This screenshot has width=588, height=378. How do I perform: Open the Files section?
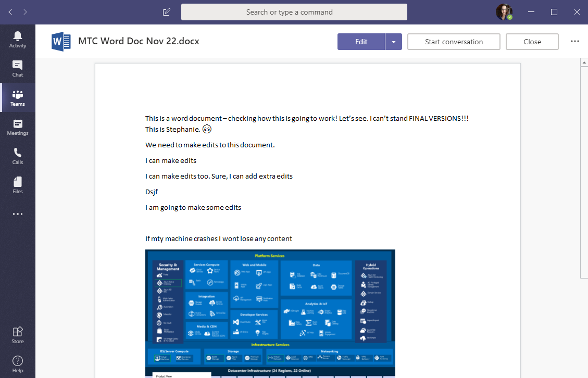pos(18,185)
